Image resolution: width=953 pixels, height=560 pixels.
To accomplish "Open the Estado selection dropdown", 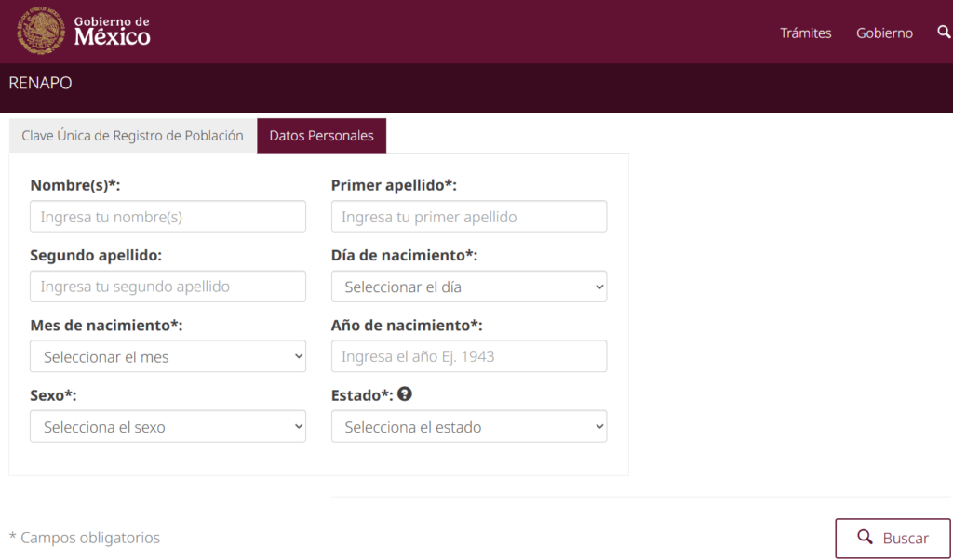I will click(468, 427).
